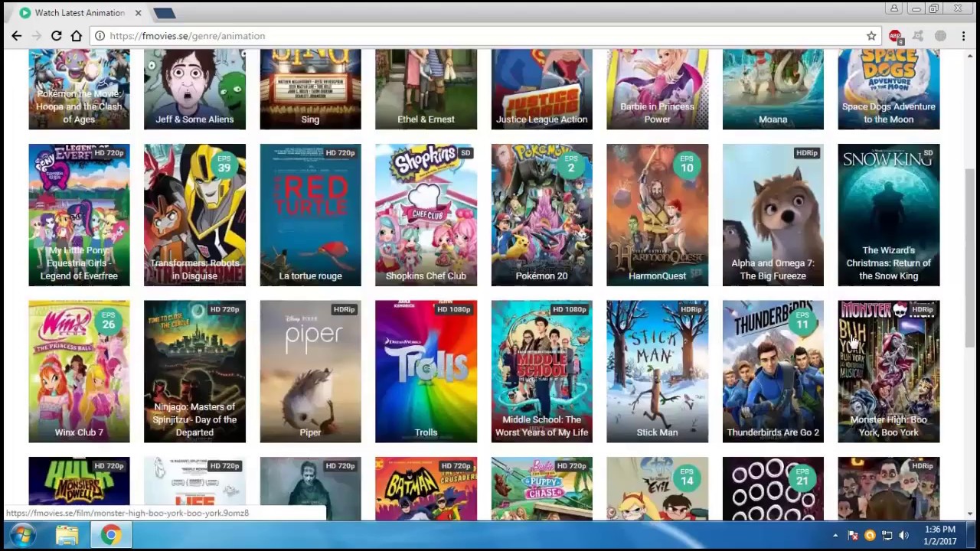Click the browser Forward arrow

pos(36,36)
